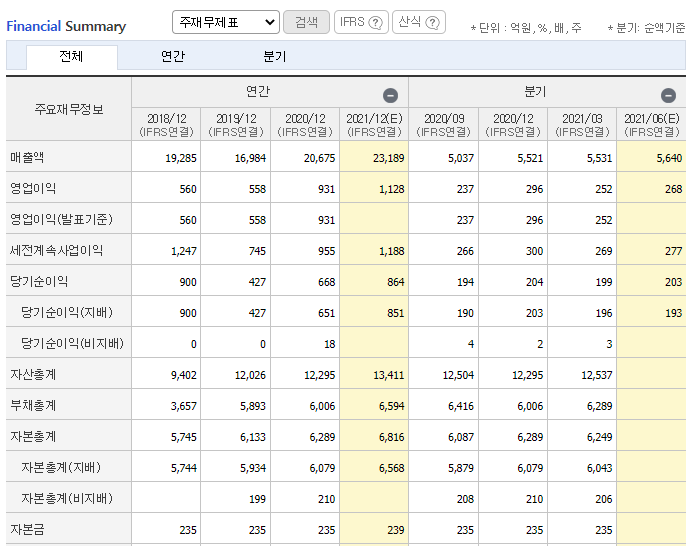This screenshot has width=689, height=546.
Task: Select pre-tax income value 1,247
Action: (184, 251)
